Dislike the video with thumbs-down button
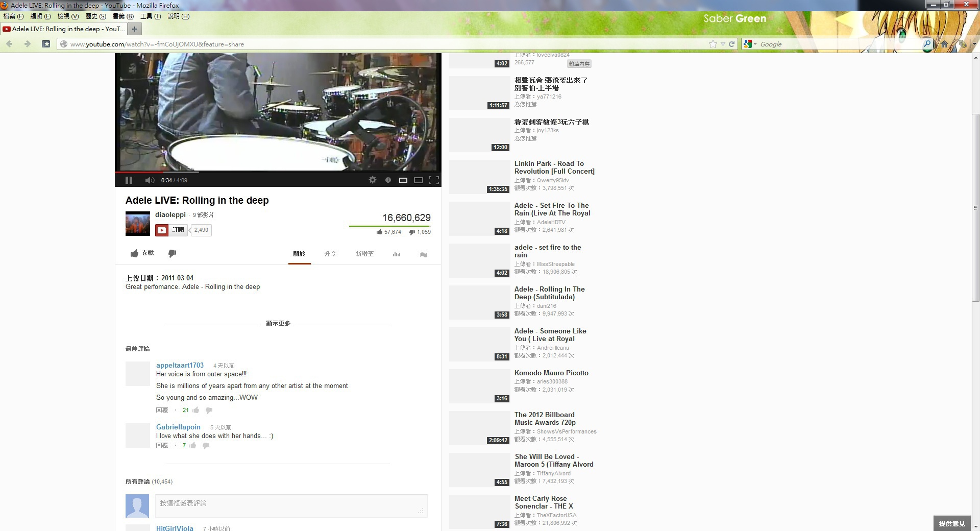 click(x=172, y=253)
